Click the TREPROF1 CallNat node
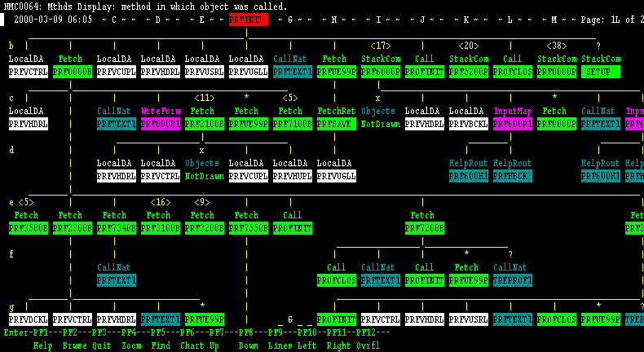Viewport: 644px width, 352px height. pos(513,280)
